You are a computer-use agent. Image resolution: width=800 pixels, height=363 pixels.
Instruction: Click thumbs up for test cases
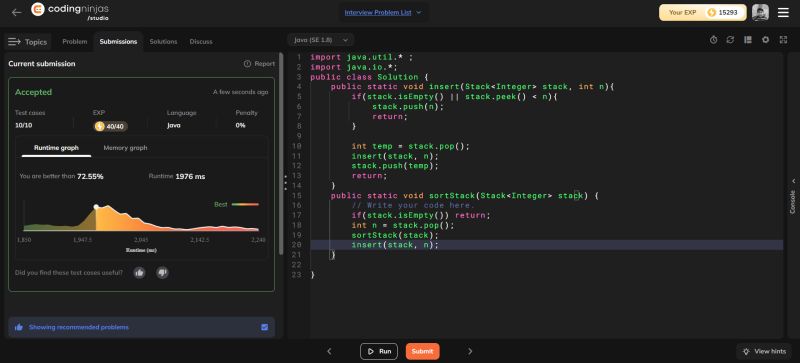pos(139,273)
